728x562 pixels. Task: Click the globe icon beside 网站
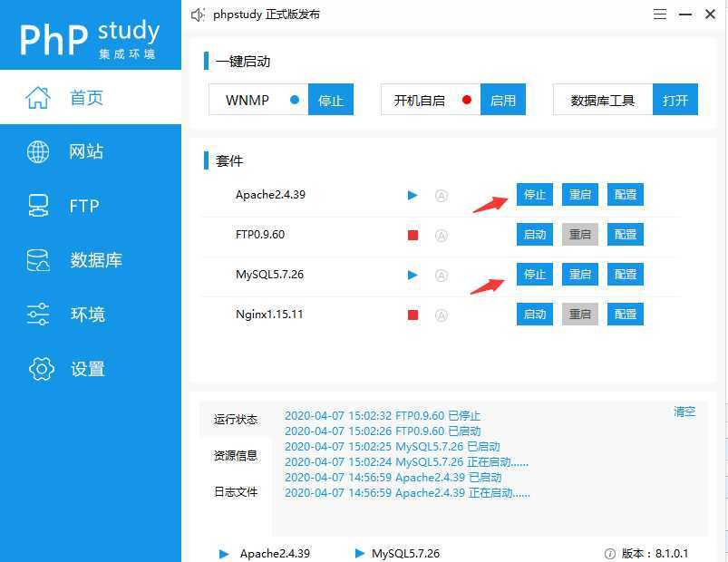[x=38, y=151]
